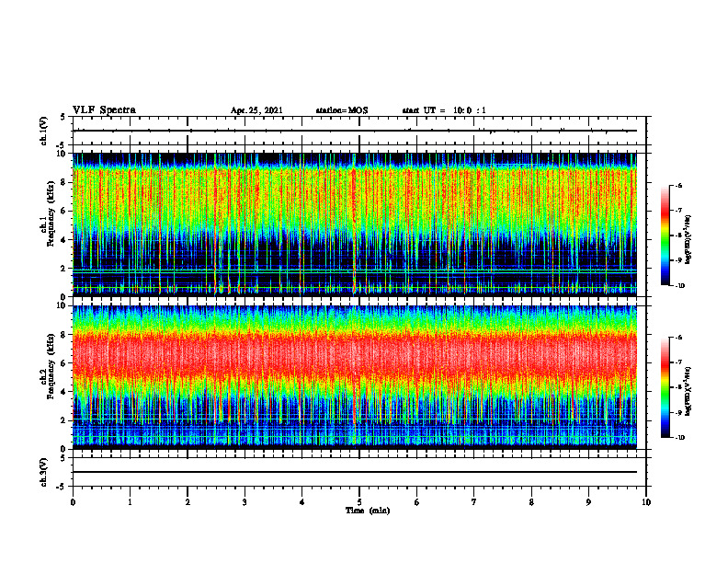Viewport: 728px width, 563px height.
Task: Click the 'start UT = 10:0 :1' text
Action: tap(444, 110)
